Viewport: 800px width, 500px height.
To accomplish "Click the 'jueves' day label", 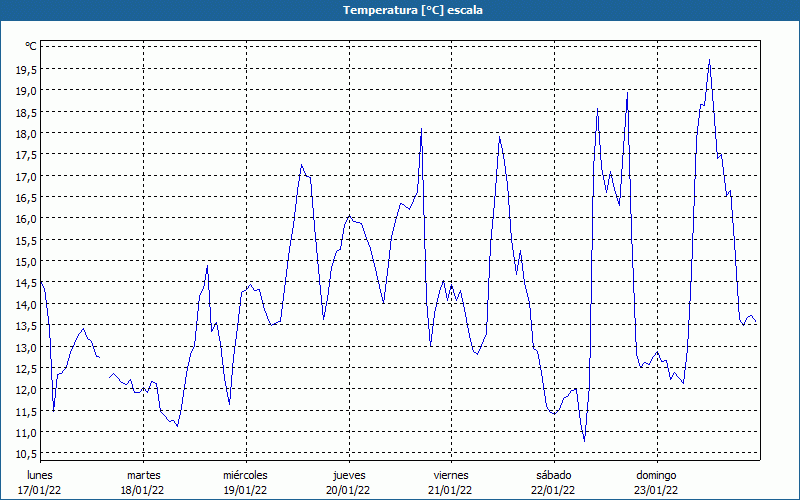I will click(349, 476).
